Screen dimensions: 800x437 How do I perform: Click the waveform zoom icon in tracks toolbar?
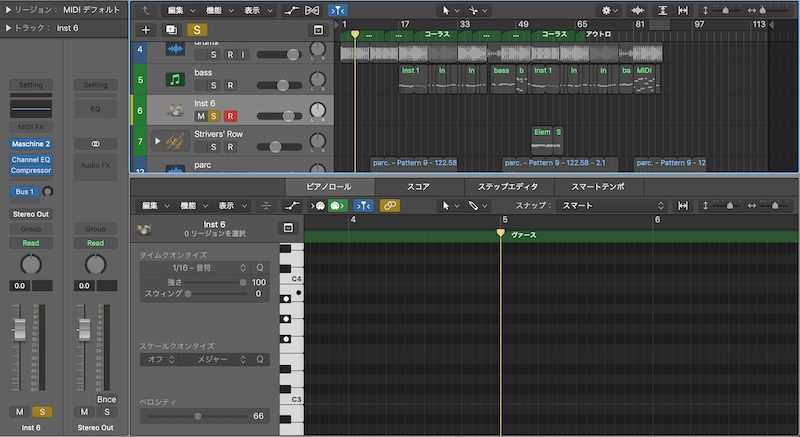point(638,10)
